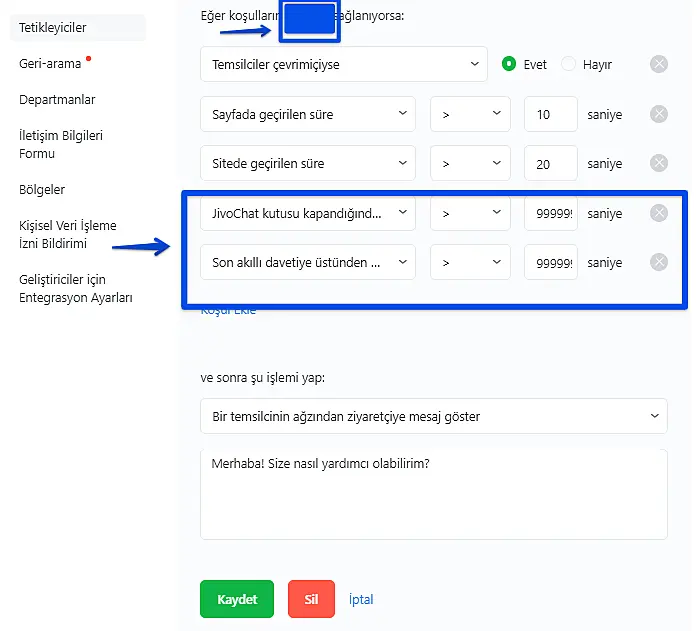Delete the JivoChat kutusu kapandığında condition

[x=659, y=213]
